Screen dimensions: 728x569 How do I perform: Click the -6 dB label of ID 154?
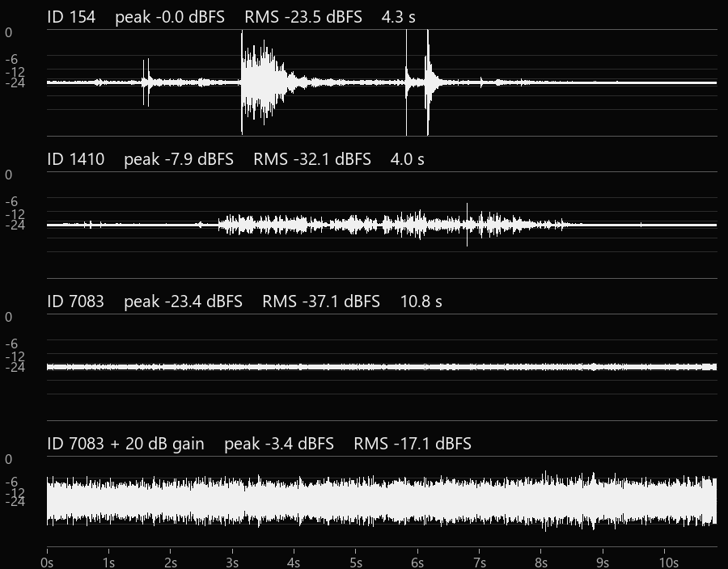(x=11, y=59)
